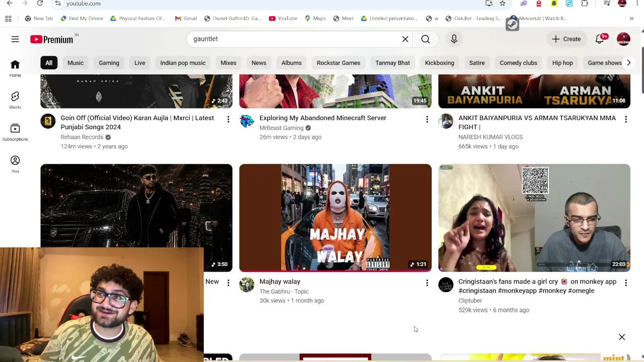Screen dimensions: 644x362
Task: Open the Chrome extensions puzzle icon
Action: (x=585, y=4)
